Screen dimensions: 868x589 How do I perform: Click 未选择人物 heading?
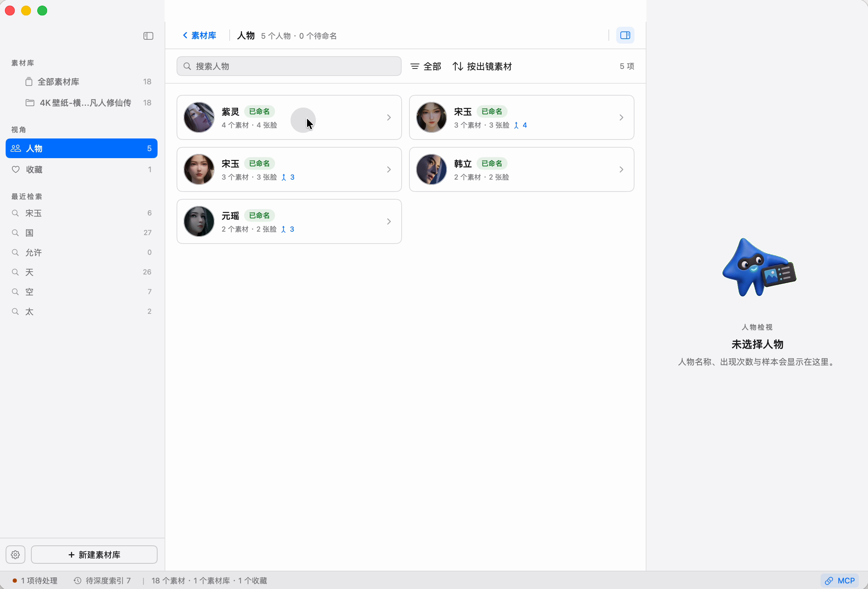click(757, 344)
